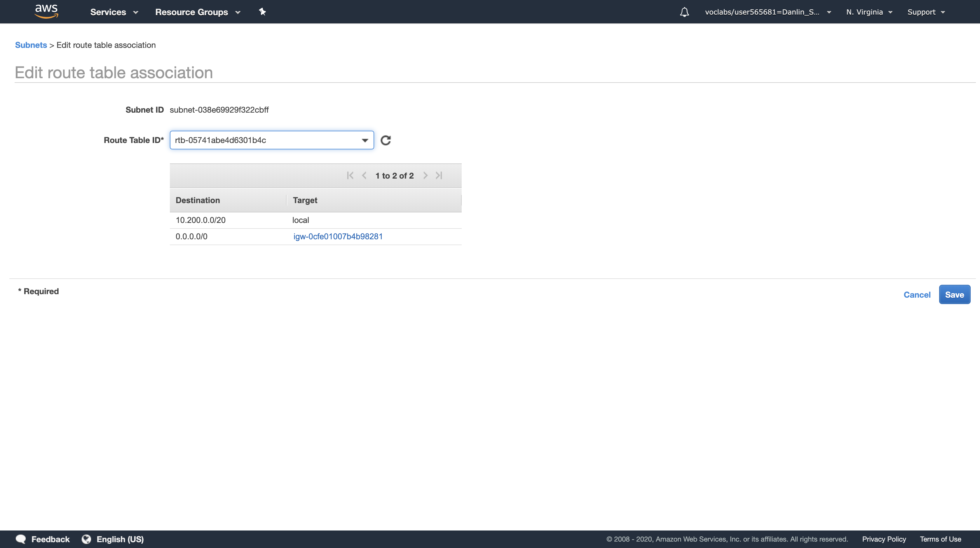Open the Support menu
The width and height of the screenshot is (980, 548).
[926, 12]
